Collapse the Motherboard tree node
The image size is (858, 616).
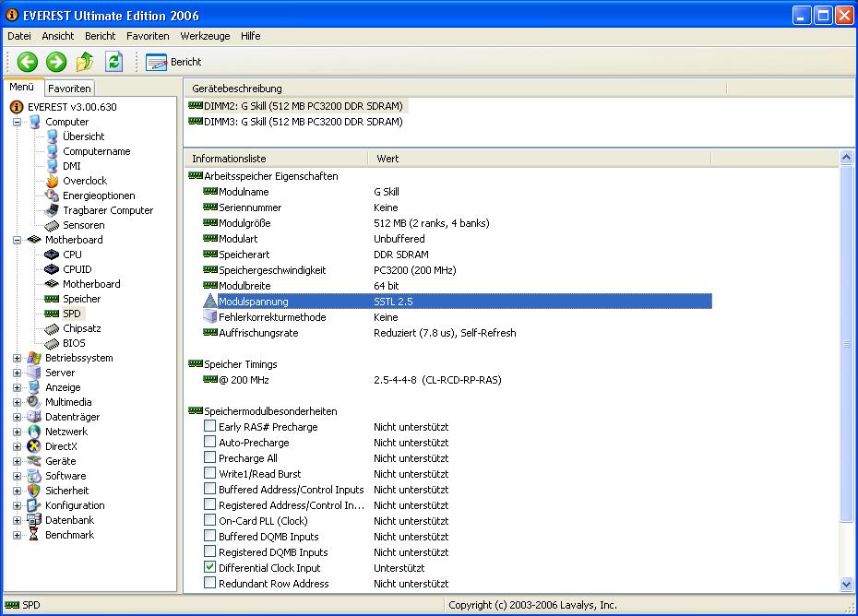click(x=17, y=240)
